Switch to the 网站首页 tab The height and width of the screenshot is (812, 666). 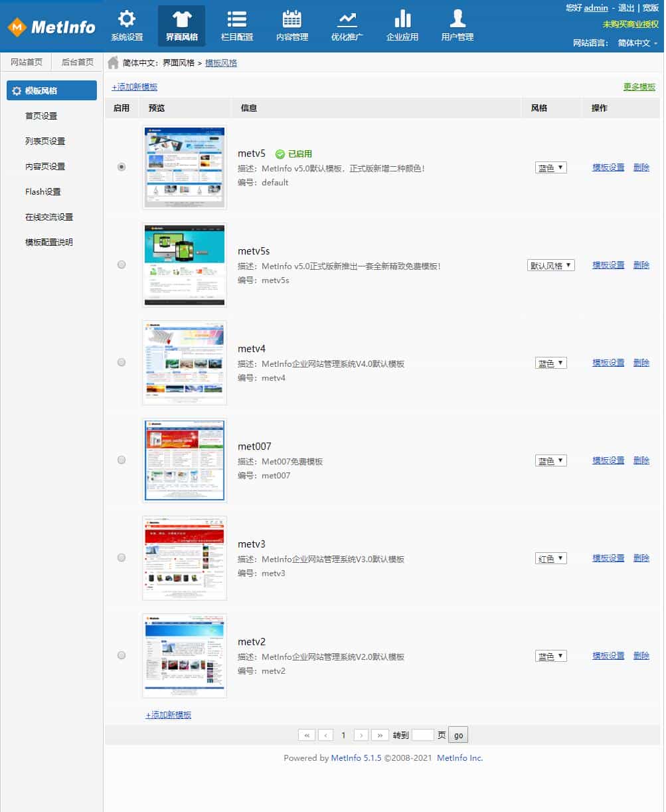(27, 62)
